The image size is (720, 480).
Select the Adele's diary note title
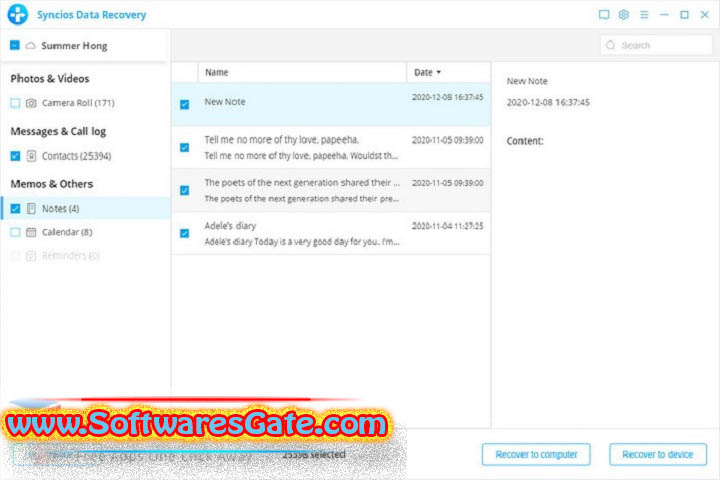[x=230, y=226]
